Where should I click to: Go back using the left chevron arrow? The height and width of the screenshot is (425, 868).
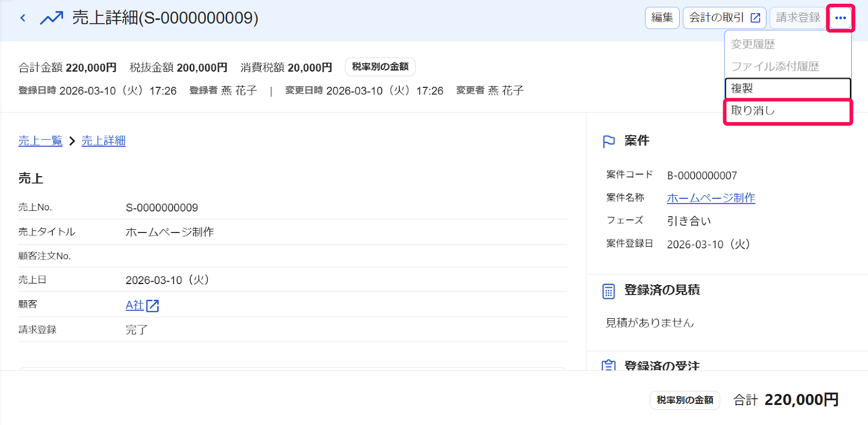click(x=23, y=18)
